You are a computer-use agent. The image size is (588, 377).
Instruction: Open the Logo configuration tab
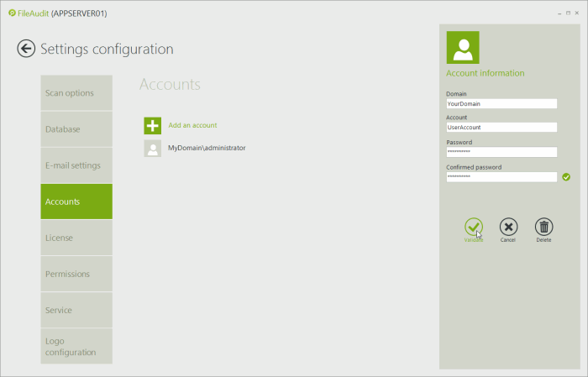76,346
